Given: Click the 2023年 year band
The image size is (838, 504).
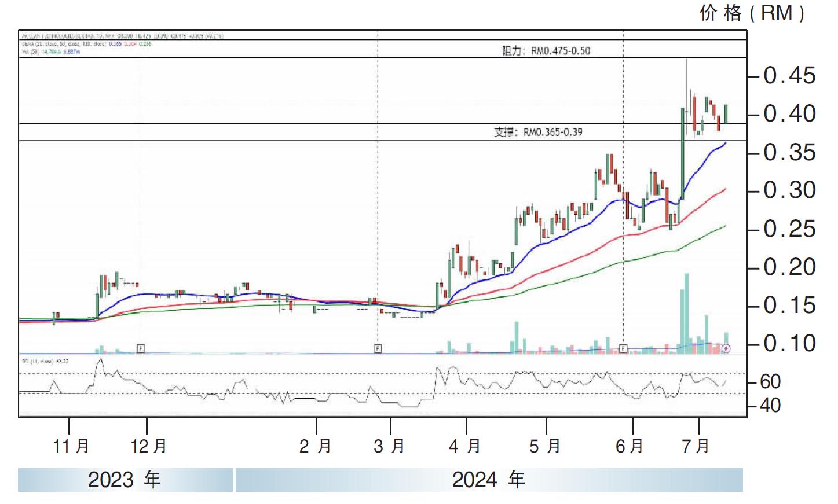Looking at the screenshot, I should [x=126, y=480].
